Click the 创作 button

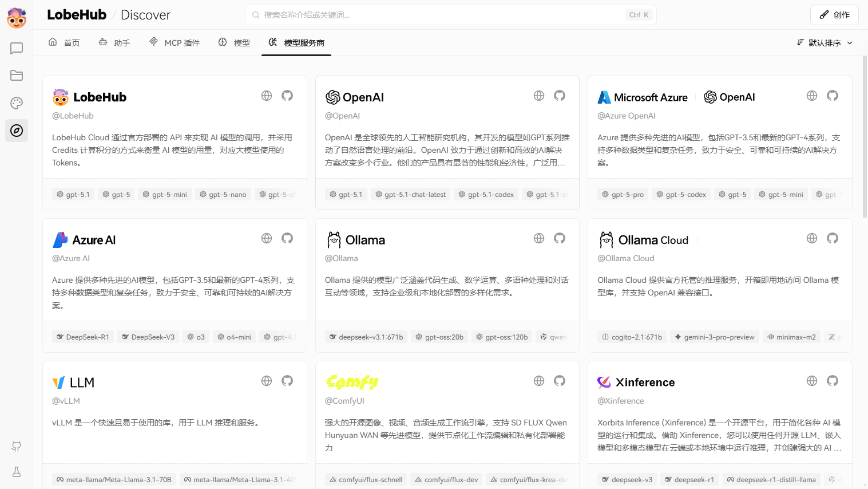(834, 15)
